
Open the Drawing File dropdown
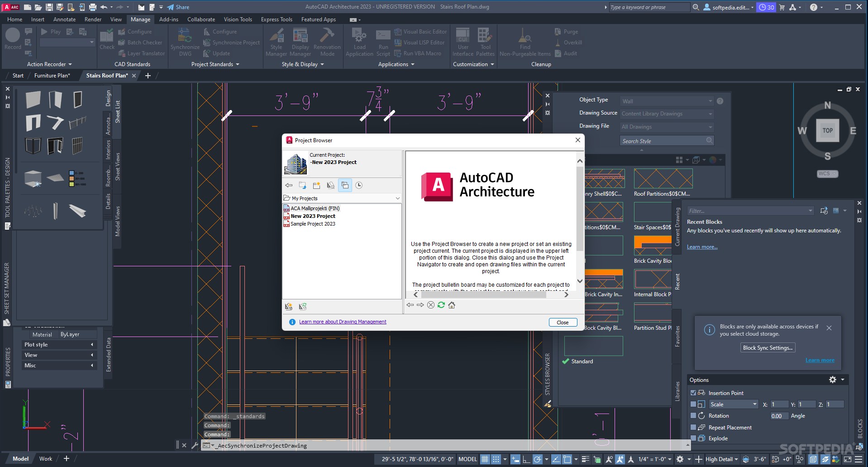[x=667, y=127]
